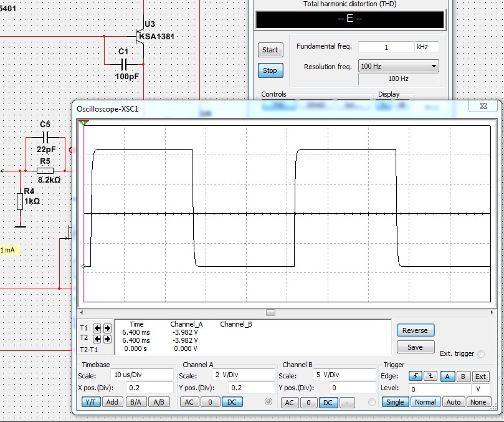Click '8.2kΩ' resistor value label
504x422 pixels.
(49, 180)
